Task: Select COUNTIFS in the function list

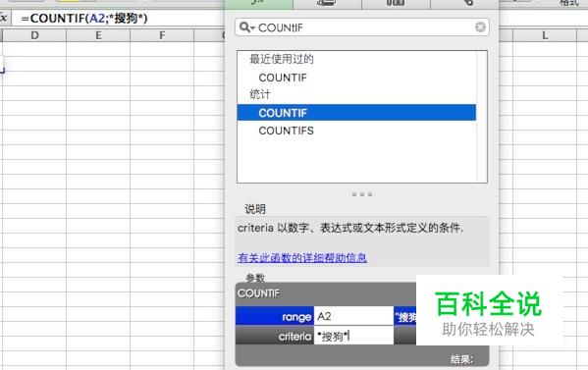Action: coord(286,131)
